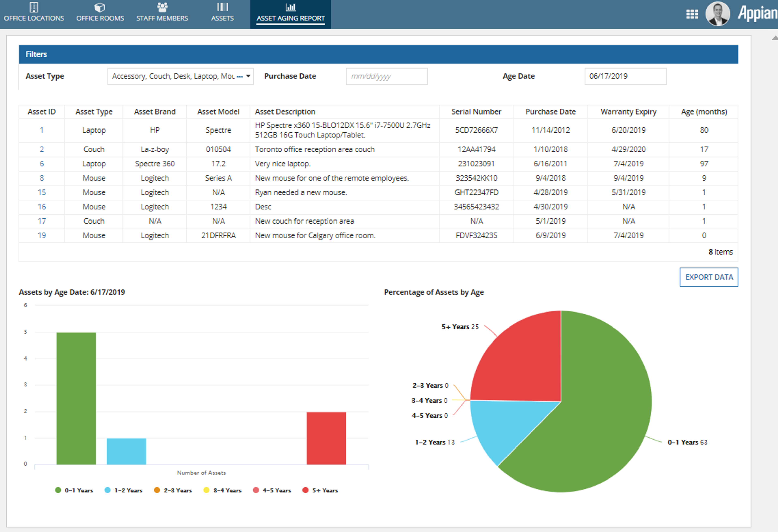Image resolution: width=778 pixels, height=532 pixels.
Task: Open asset ID 8 link
Action: pos(42,178)
